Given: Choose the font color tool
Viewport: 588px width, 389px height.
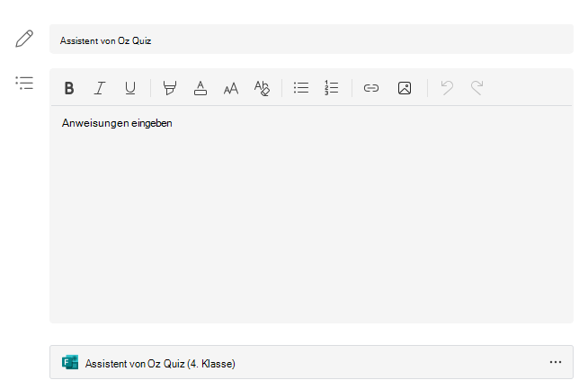Looking at the screenshot, I should [200, 88].
